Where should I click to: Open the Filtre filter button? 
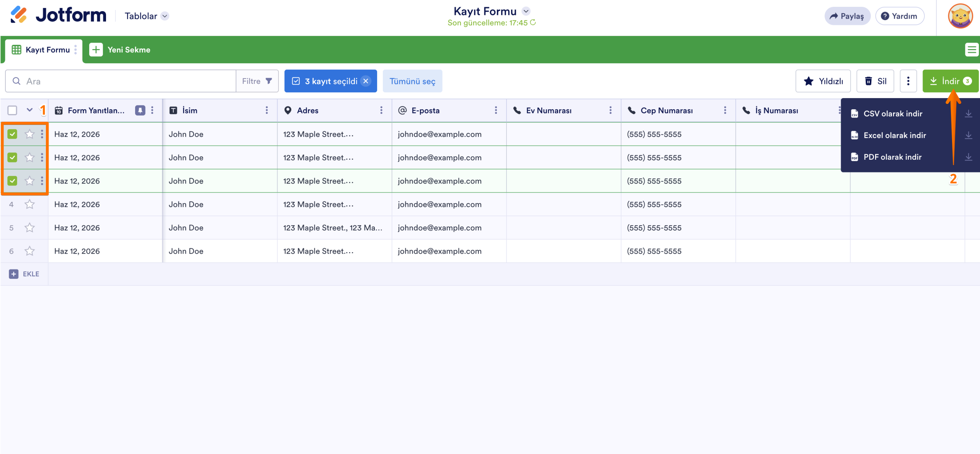257,81
